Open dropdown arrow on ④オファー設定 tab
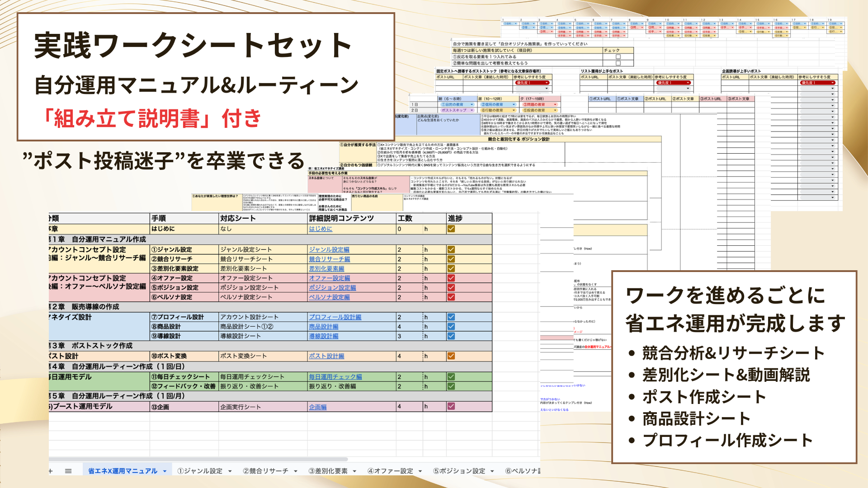868x488 pixels. coord(420,471)
